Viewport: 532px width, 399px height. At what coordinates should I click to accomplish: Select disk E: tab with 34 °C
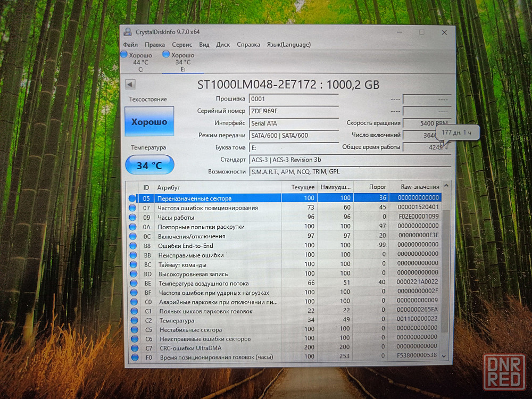183,62
